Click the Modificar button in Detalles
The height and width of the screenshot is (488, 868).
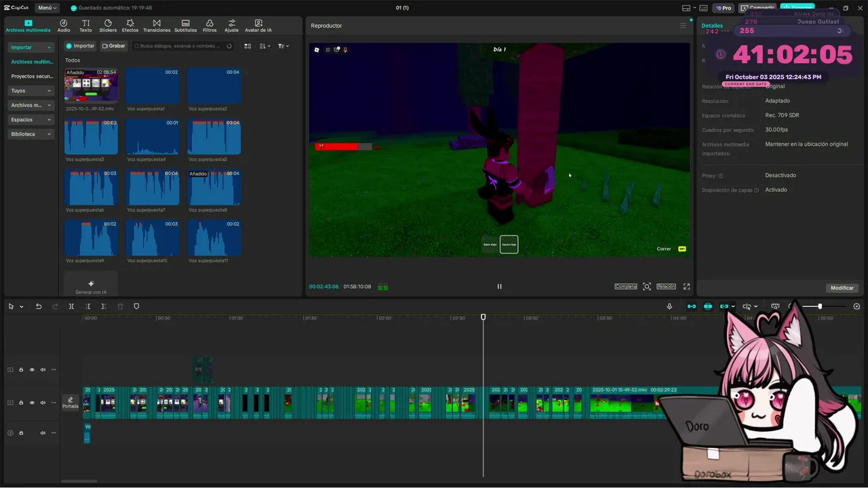842,288
